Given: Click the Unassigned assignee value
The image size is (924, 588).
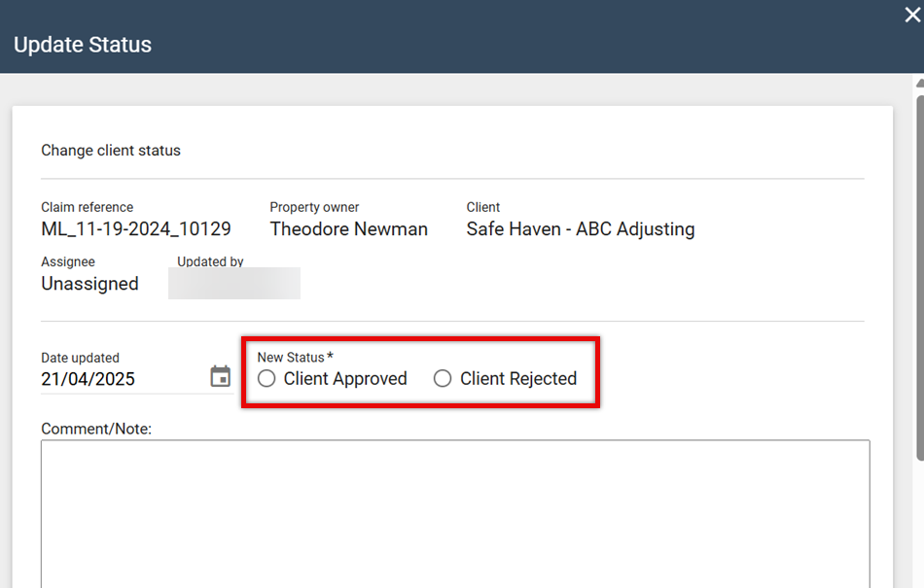Looking at the screenshot, I should [89, 284].
